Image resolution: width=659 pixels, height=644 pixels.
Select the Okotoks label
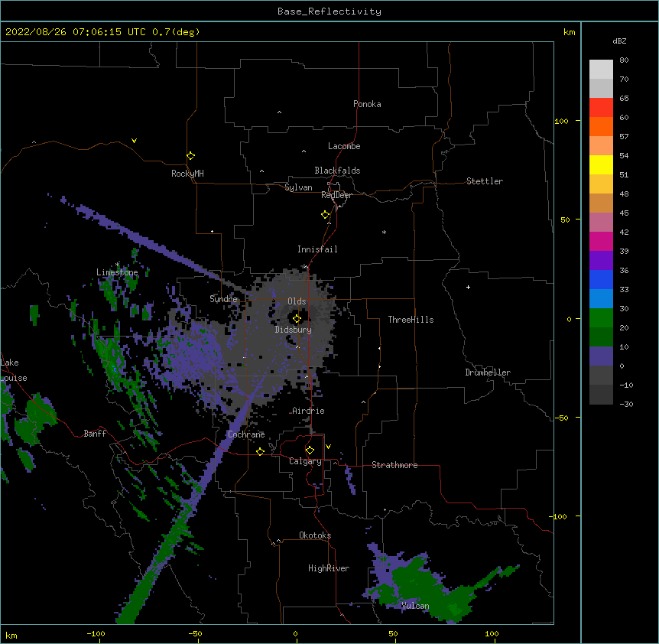(x=315, y=535)
